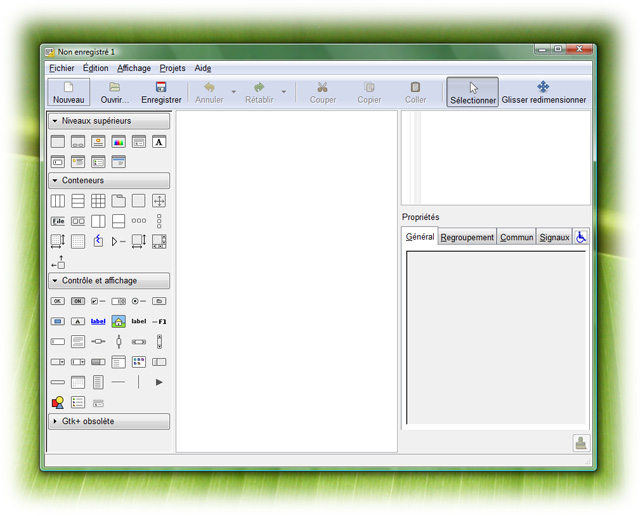Save project with Enregistrer button

pos(161,92)
